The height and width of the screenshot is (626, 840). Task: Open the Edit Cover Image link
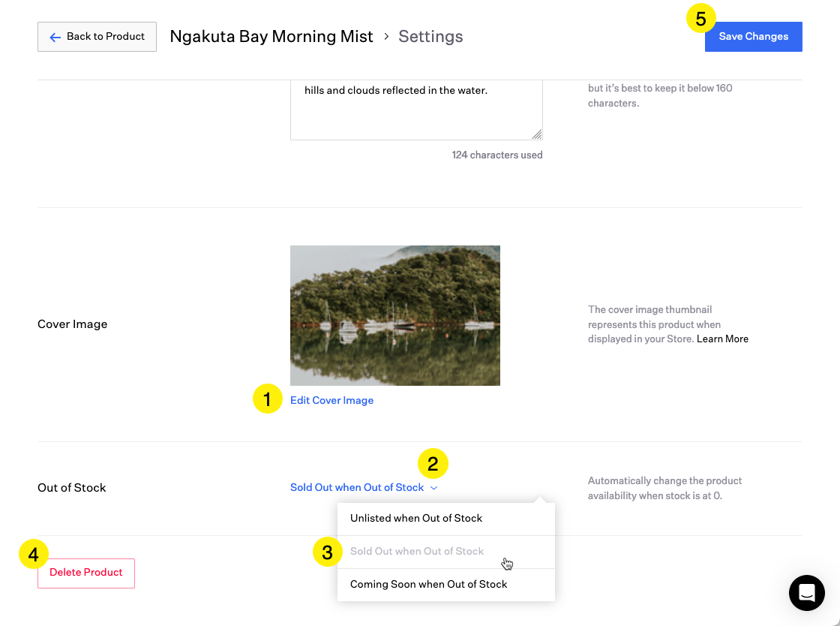pyautogui.click(x=331, y=401)
